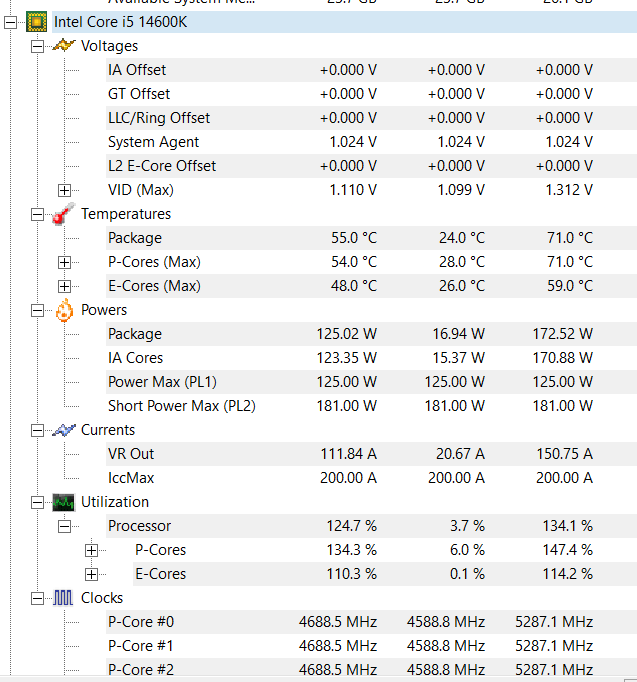The height and width of the screenshot is (682, 637).
Task: Select the System Agent row
Action: [x=371, y=142]
